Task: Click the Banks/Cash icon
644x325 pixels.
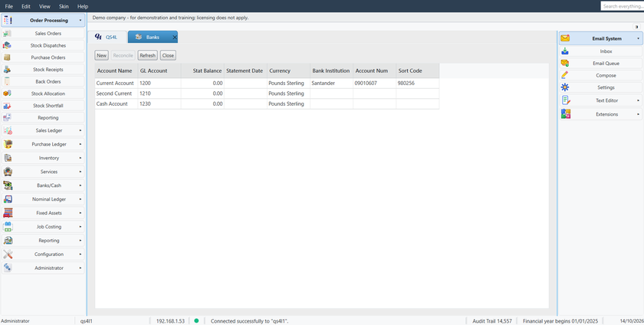Action: [x=8, y=185]
